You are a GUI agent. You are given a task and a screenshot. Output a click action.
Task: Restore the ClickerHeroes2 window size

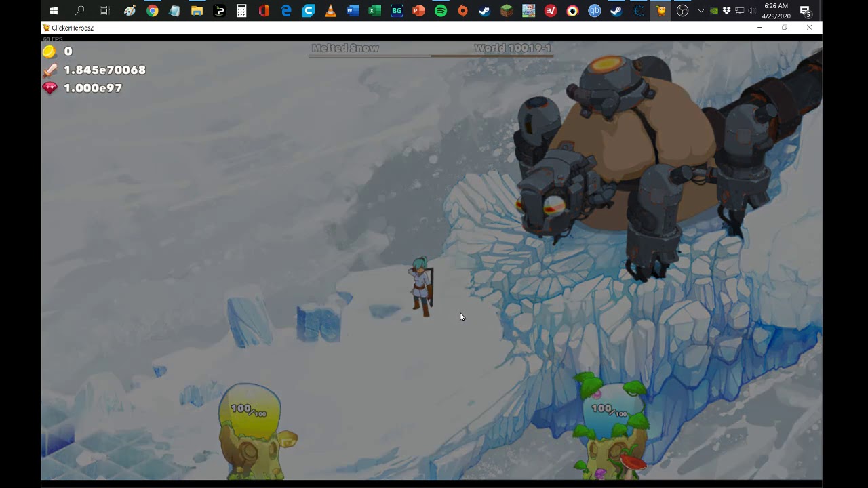(x=785, y=28)
